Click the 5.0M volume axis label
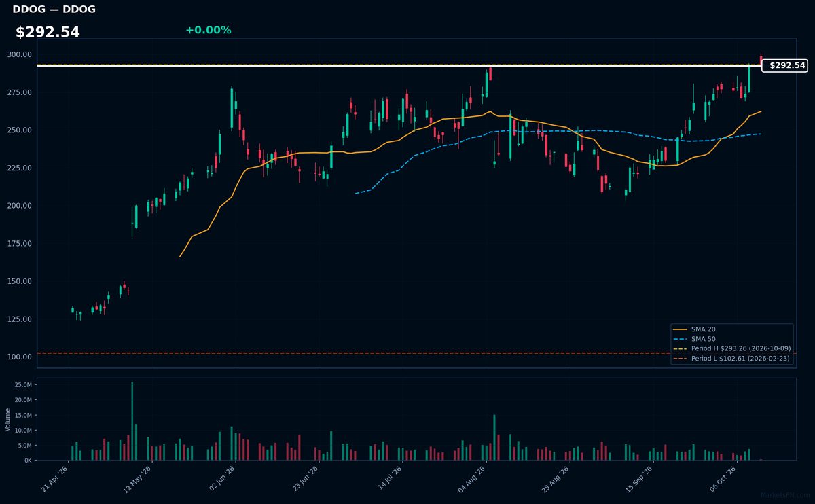The width and height of the screenshot is (815, 504). click(25, 446)
